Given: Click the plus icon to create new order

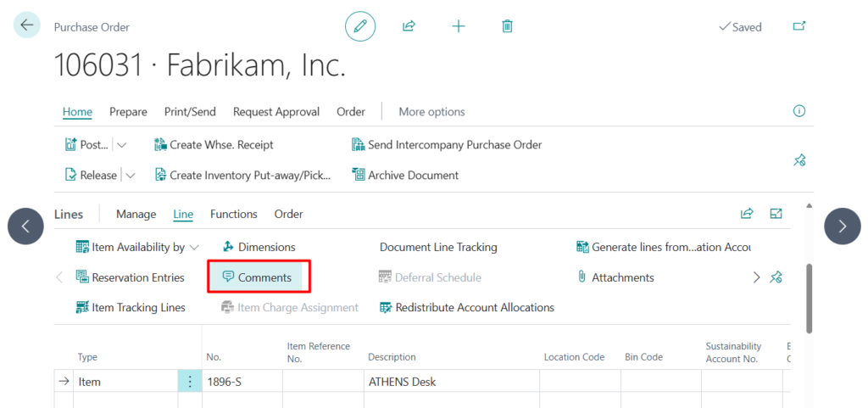Looking at the screenshot, I should [x=459, y=26].
